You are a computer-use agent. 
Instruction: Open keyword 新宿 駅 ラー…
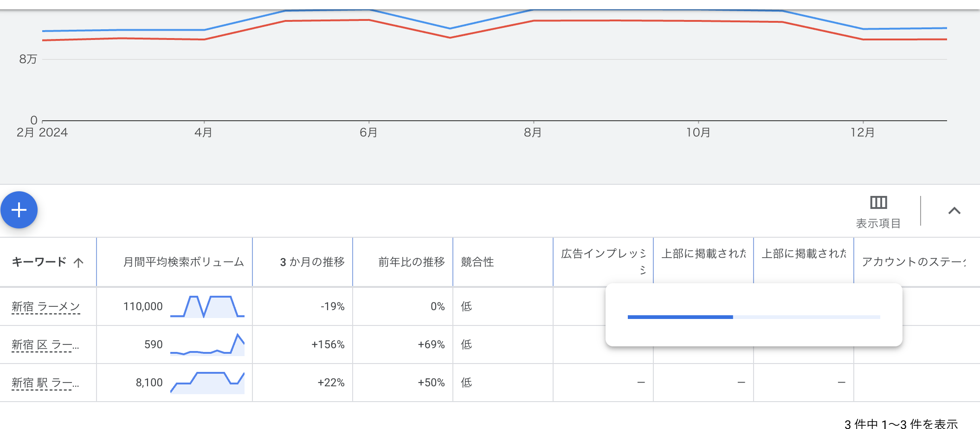pyautogui.click(x=45, y=383)
